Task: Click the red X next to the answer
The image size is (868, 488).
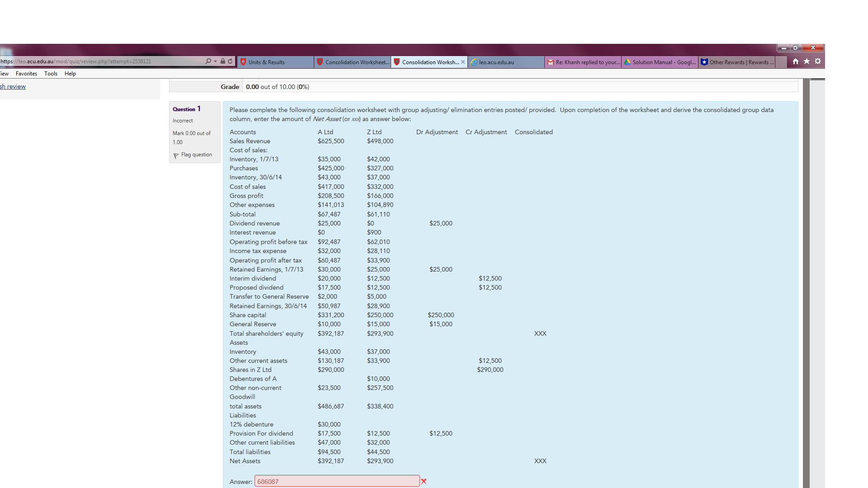Action: (x=424, y=481)
